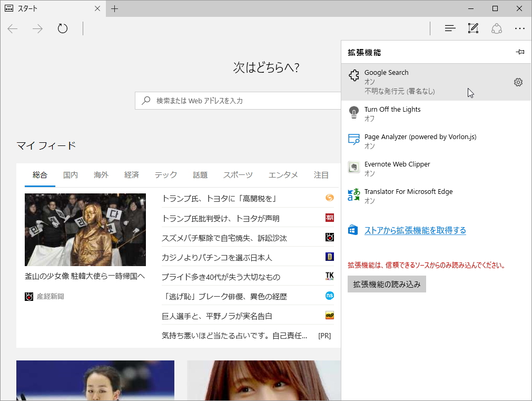Click D icon beside カジノよりパチンコ headline
This screenshot has width=532, height=401.
[329, 256]
